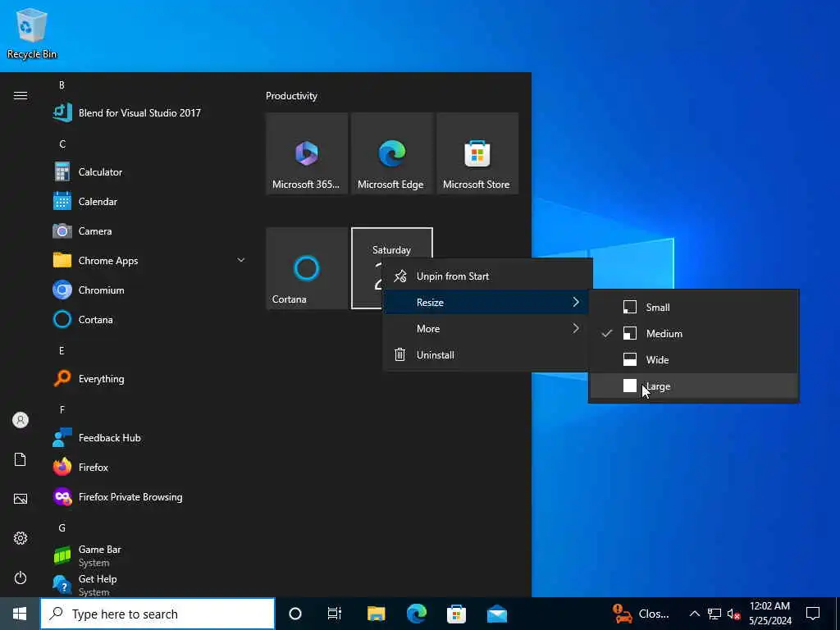Click the letter F section heading
The height and width of the screenshot is (630, 840).
(x=62, y=409)
